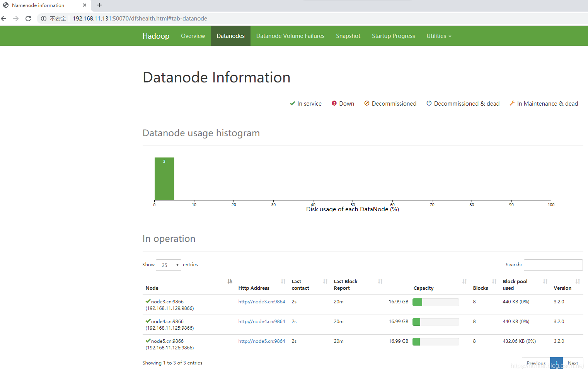Click the Disk usage of each DataNode label
The image size is (588, 373).
353,209
